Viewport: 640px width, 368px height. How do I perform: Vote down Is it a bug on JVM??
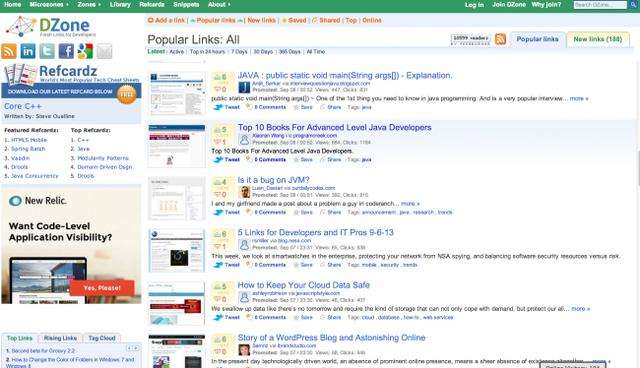click(220, 194)
